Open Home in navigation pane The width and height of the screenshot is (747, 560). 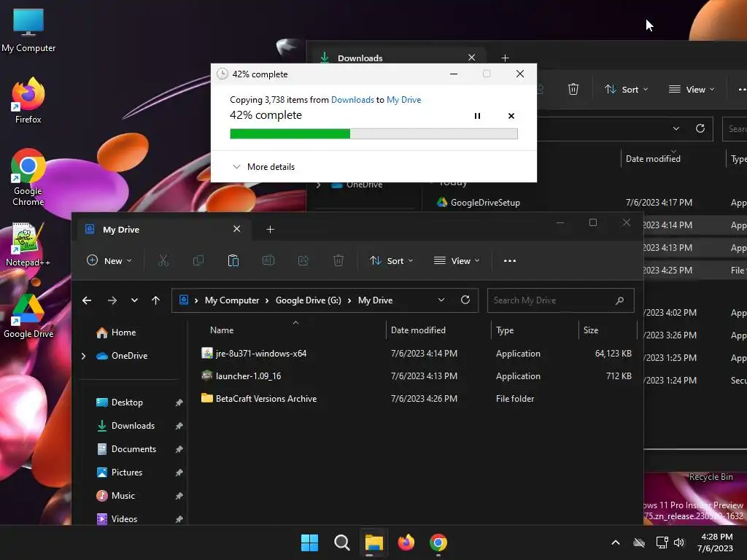click(116, 332)
